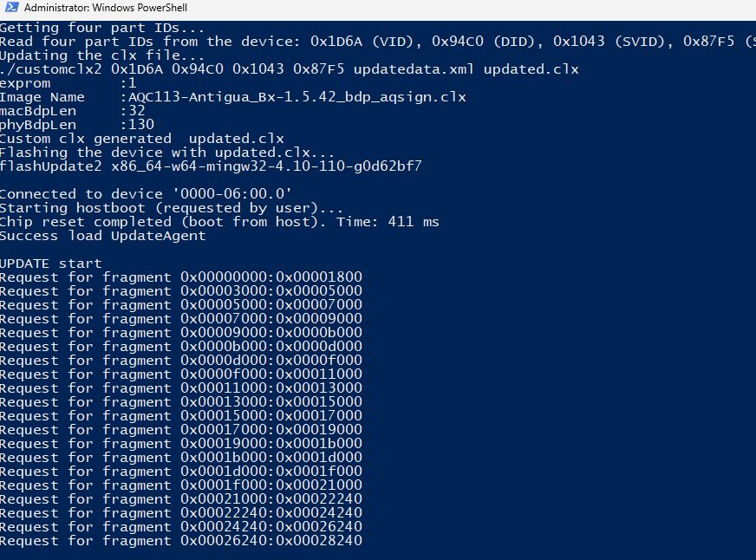Click the 'exprom' output line
Screen dimensions: 756x560
click(26, 83)
